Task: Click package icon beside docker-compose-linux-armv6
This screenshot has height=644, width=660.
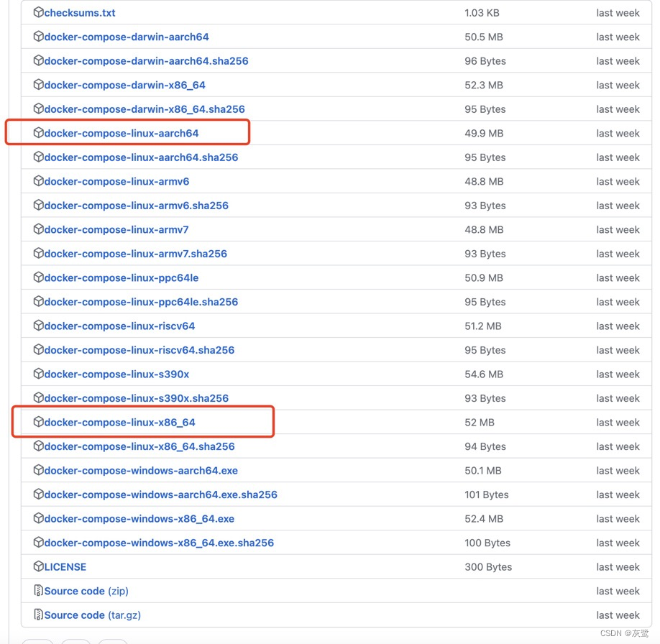Action: (38, 180)
